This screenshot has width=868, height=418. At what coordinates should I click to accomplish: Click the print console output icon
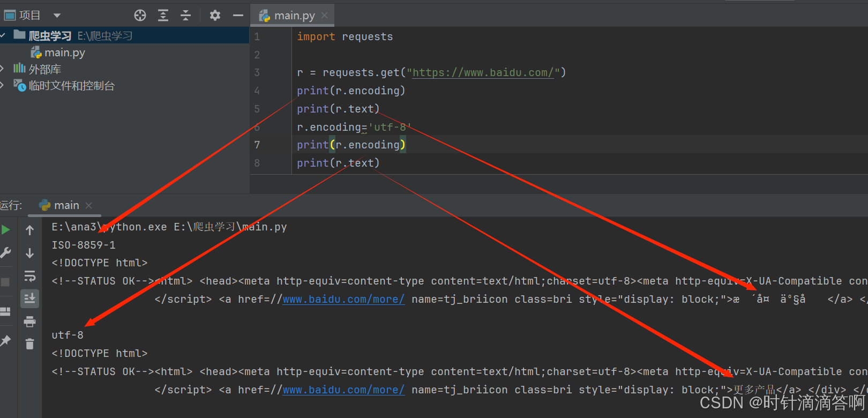coord(29,322)
